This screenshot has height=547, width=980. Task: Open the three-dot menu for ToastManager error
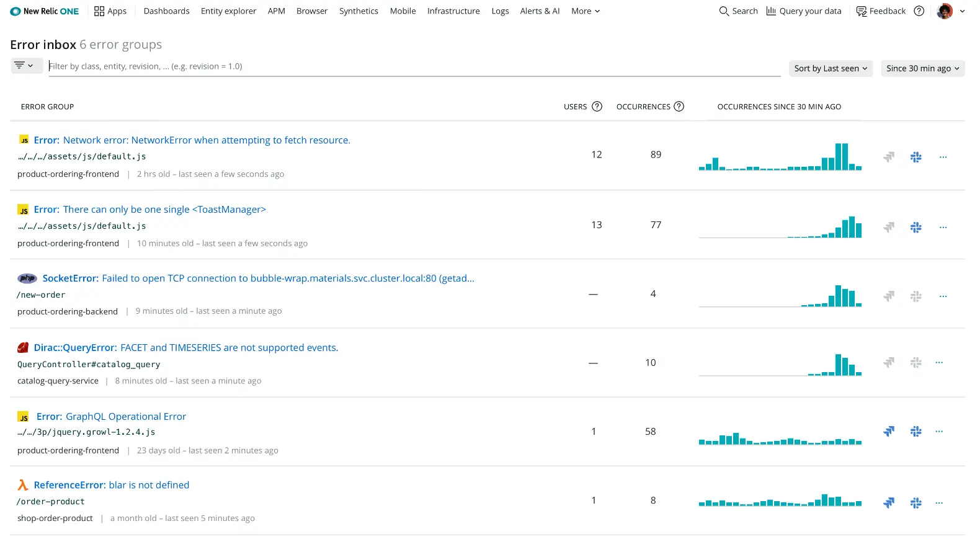943,228
